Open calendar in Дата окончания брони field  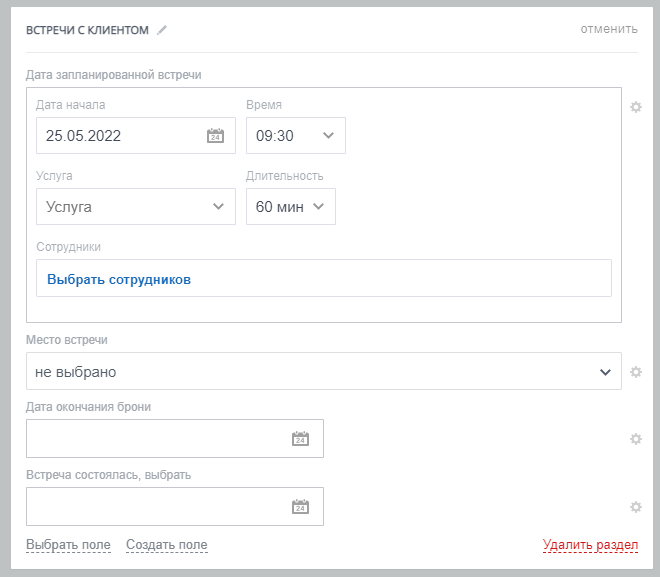pyautogui.click(x=300, y=438)
